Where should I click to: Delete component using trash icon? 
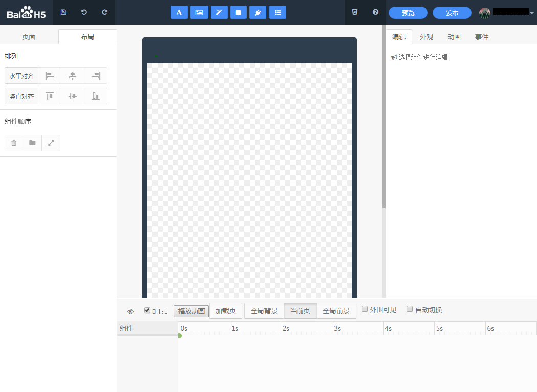point(14,143)
